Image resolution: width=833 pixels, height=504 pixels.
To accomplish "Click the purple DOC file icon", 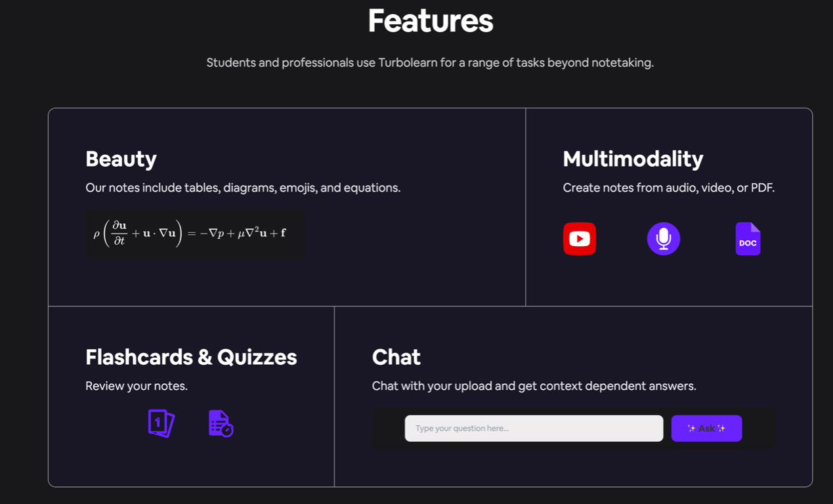I will 748,239.
